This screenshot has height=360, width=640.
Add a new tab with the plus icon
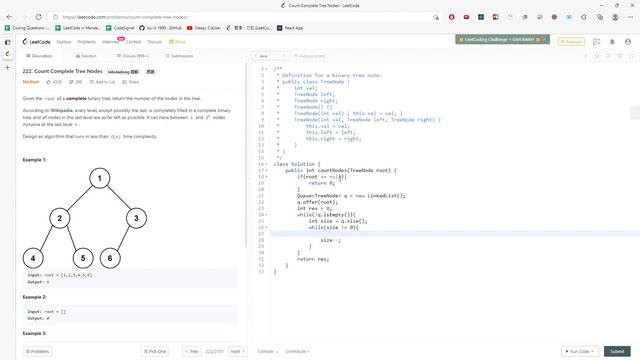(7, 67)
